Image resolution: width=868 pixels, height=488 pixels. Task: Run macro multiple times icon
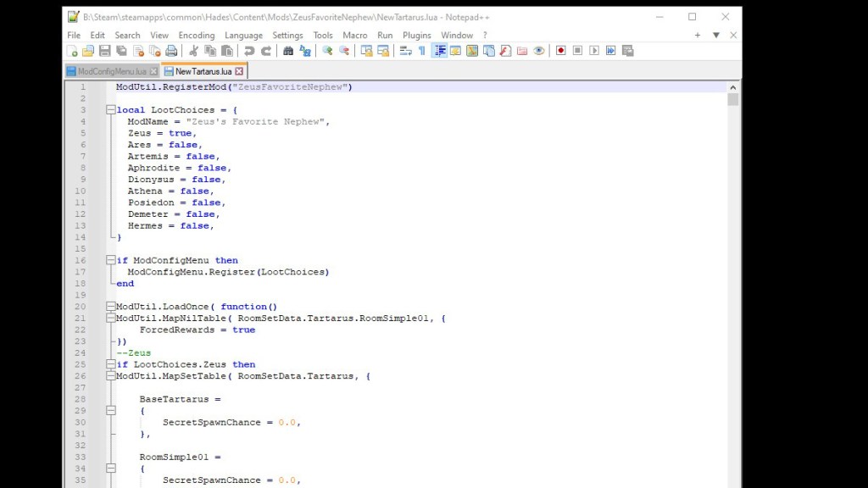(x=610, y=51)
